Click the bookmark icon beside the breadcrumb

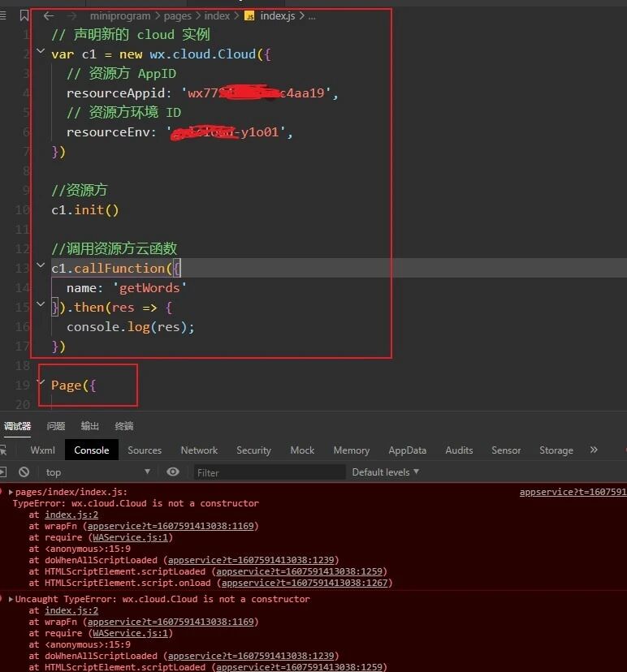click(x=24, y=16)
